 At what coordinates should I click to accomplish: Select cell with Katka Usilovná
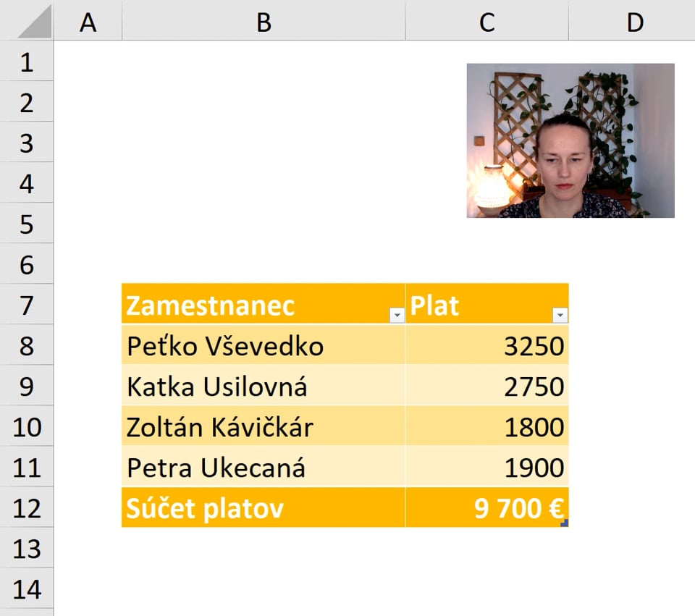click(264, 385)
